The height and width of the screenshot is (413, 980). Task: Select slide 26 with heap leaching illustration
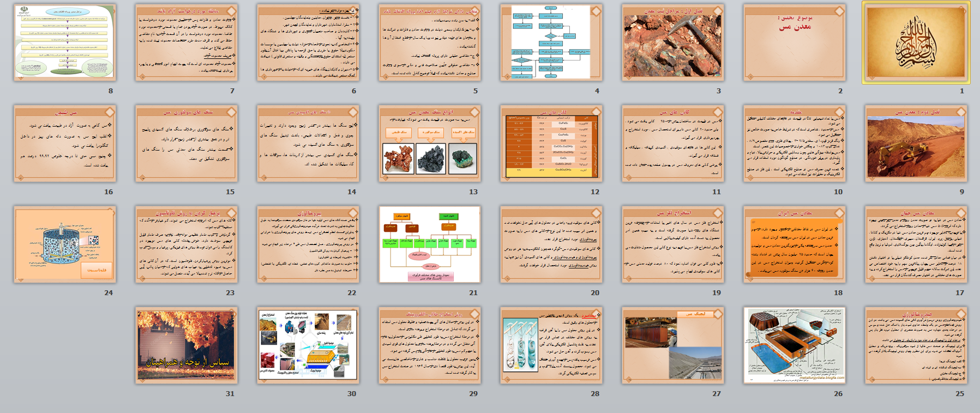(795, 345)
